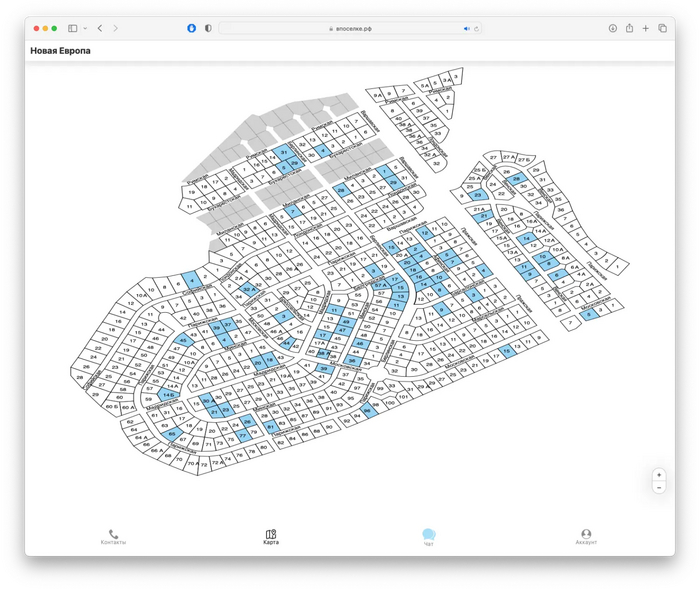
Task: Open the Share menu icon
Action: pyautogui.click(x=629, y=28)
